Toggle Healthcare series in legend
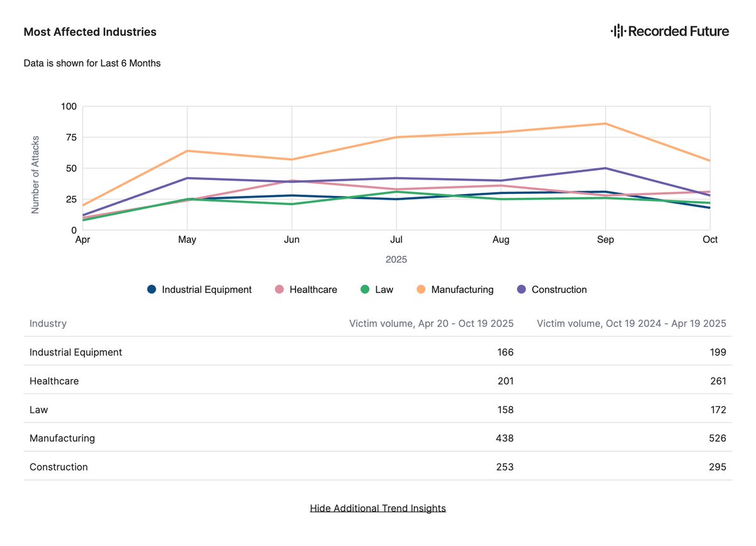The image size is (756, 546). [306, 290]
